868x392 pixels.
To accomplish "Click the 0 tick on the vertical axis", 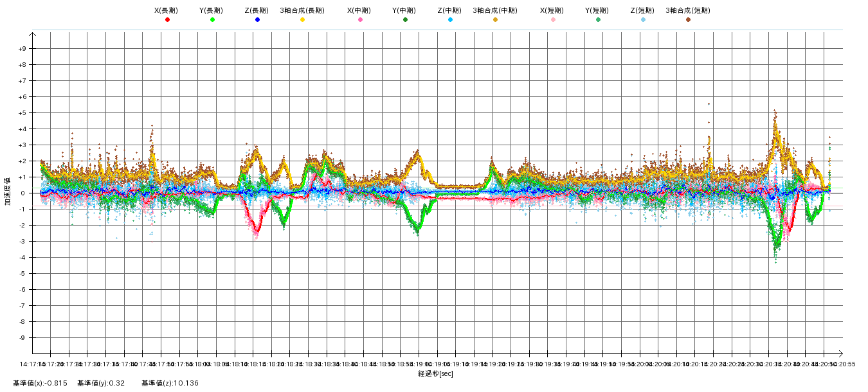I will coord(24,193).
